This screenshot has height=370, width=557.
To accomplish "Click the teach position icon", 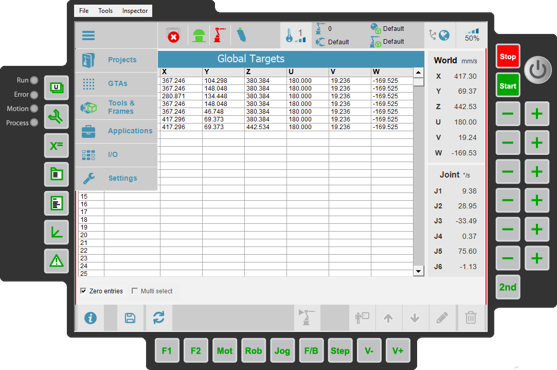I will [x=362, y=317].
